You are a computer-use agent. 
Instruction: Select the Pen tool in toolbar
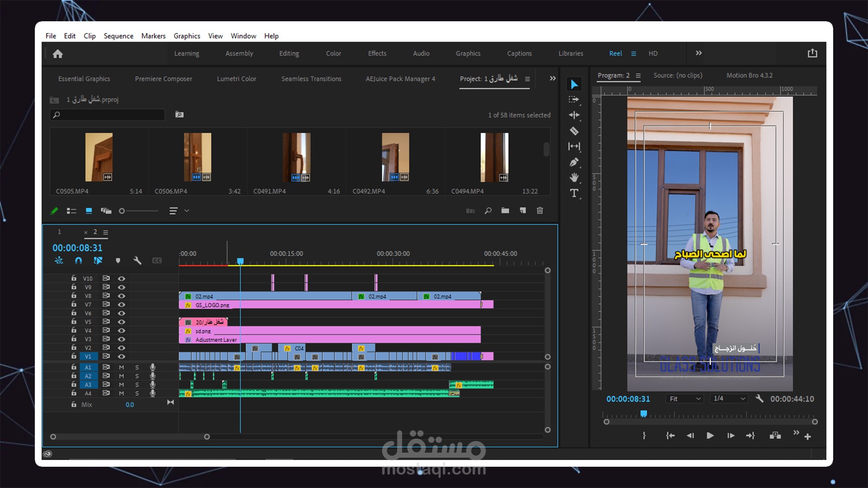[574, 162]
